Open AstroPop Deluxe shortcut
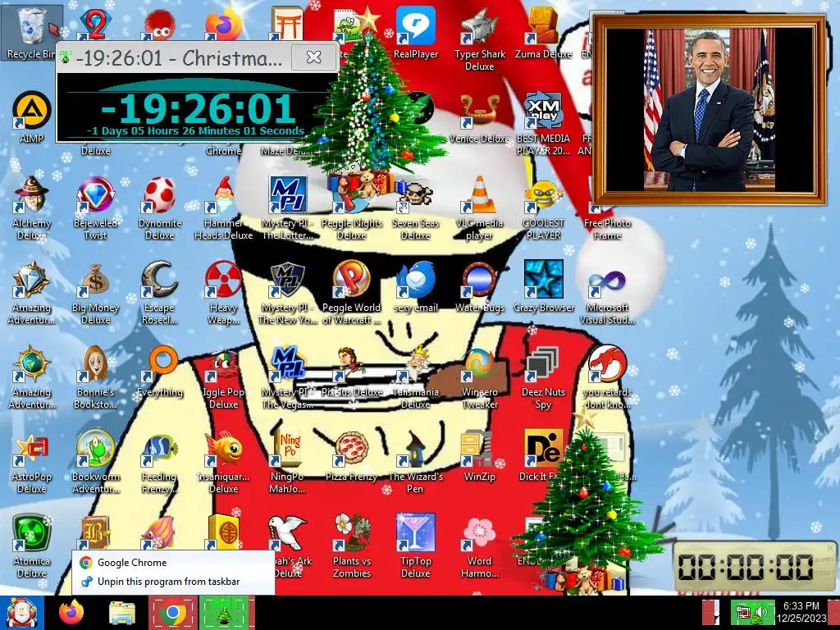The image size is (840, 630). [32, 462]
